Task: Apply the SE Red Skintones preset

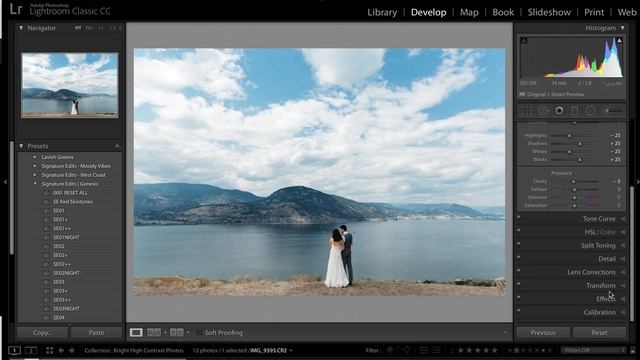Action: point(73,202)
